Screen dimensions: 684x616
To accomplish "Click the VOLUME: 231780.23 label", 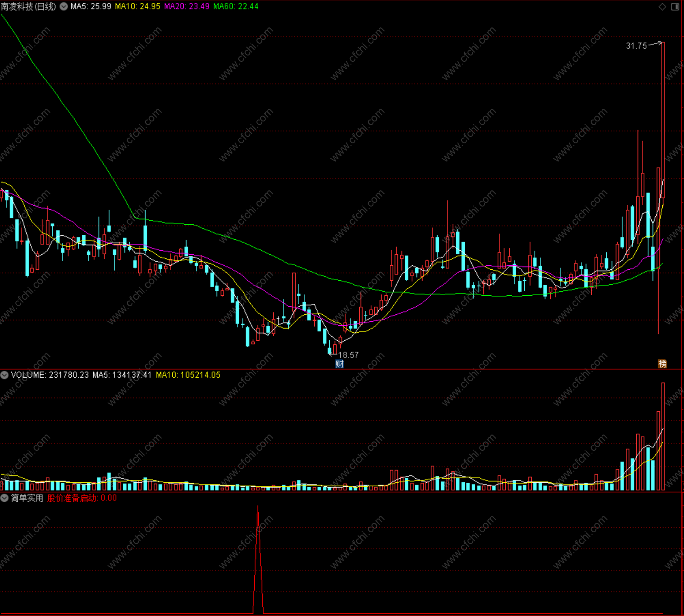I will coord(50,375).
